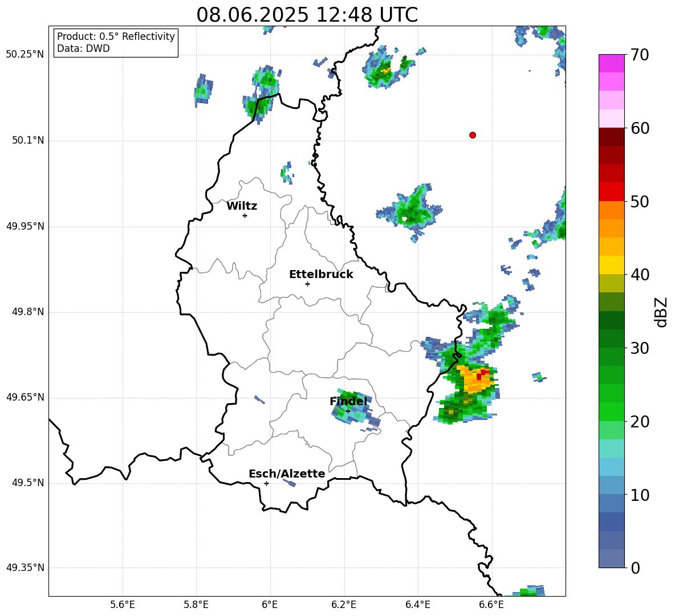Click the 49.95°N latitude label
Screen dimensions: 675x616
click(x=25, y=226)
